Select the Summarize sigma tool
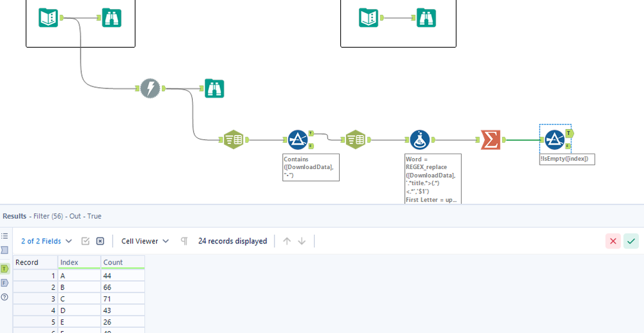Image resolution: width=644 pixels, height=333 pixels. pyautogui.click(x=491, y=140)
